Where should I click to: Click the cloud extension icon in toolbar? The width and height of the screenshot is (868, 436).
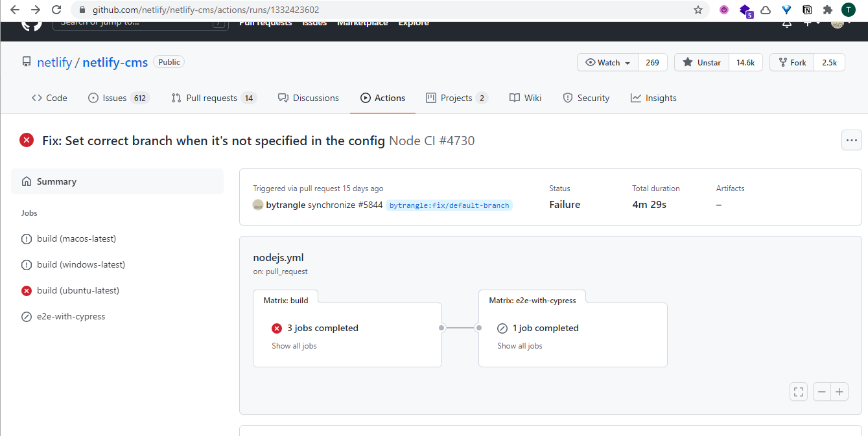click(x=766, y=10)
